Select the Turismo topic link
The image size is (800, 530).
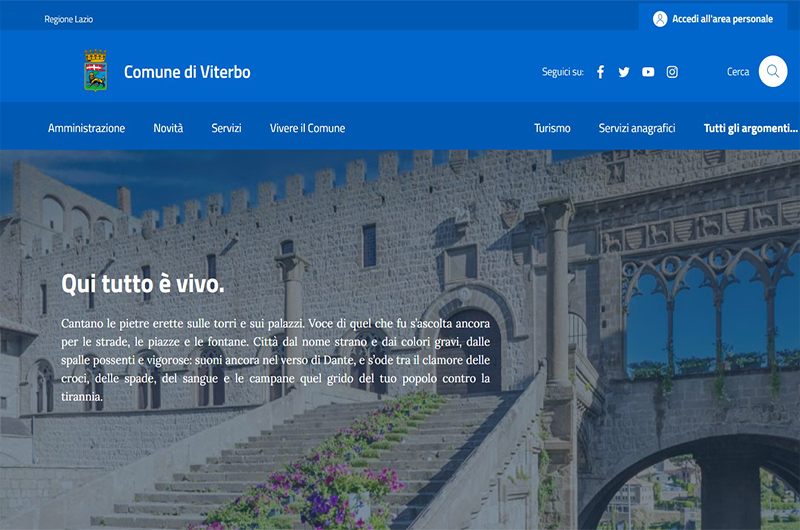point(552,128)
